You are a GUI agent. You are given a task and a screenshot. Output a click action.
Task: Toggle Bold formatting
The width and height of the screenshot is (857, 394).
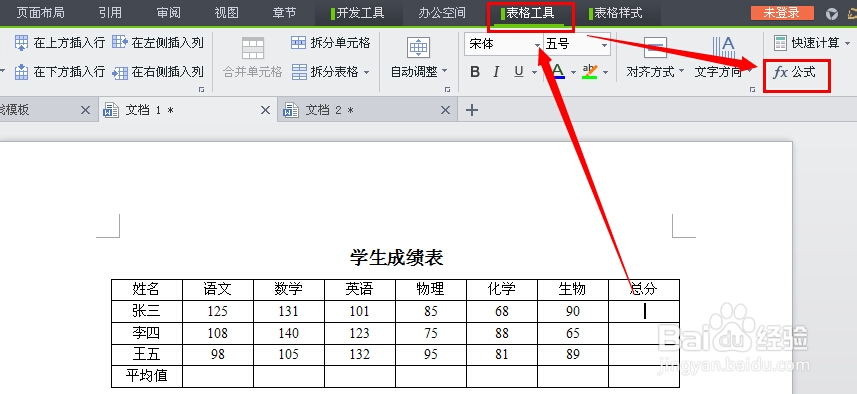475,72
